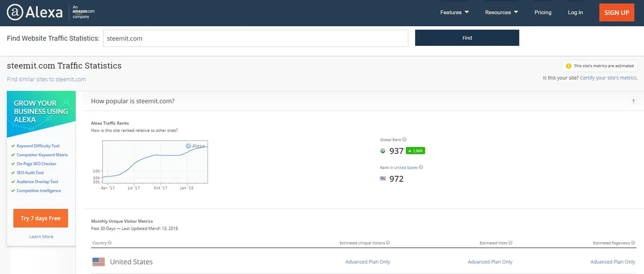
Task: Click the Estimated Pageviews help icon
Action: click(x=633, y=243)
